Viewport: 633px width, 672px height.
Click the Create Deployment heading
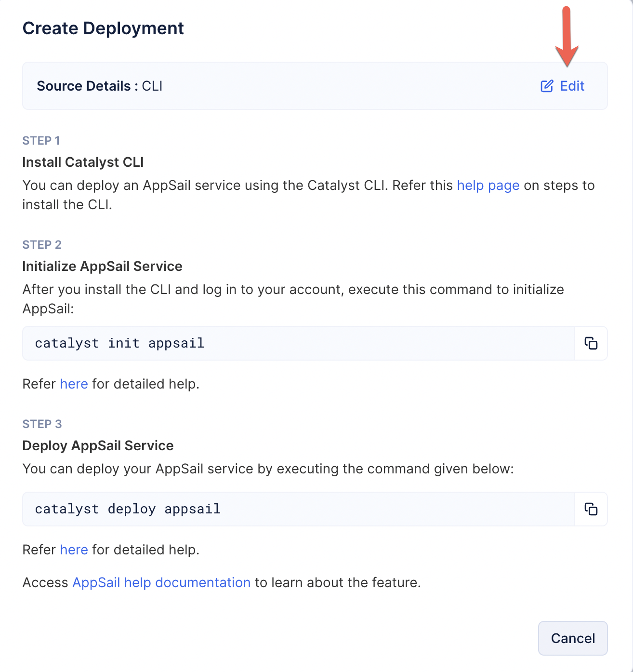tap(103, 28)
